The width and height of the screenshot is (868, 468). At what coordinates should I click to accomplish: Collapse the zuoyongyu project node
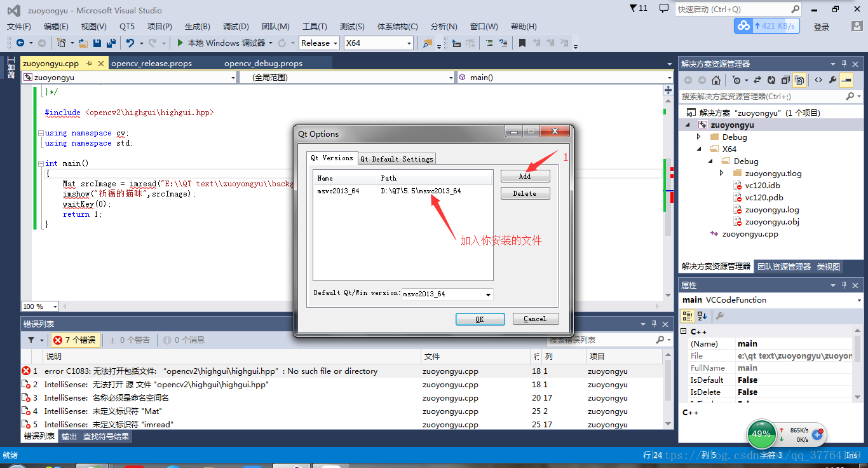(688, 125)
